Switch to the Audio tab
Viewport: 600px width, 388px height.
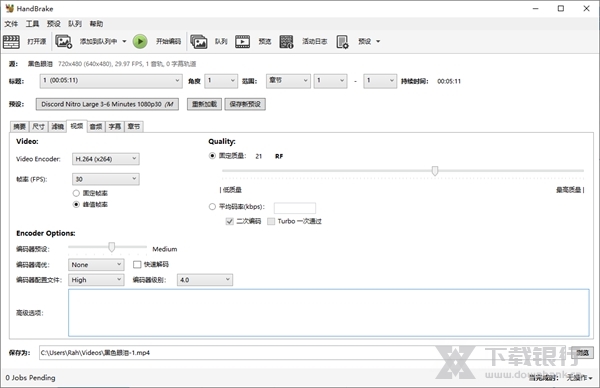coord(96,127)
